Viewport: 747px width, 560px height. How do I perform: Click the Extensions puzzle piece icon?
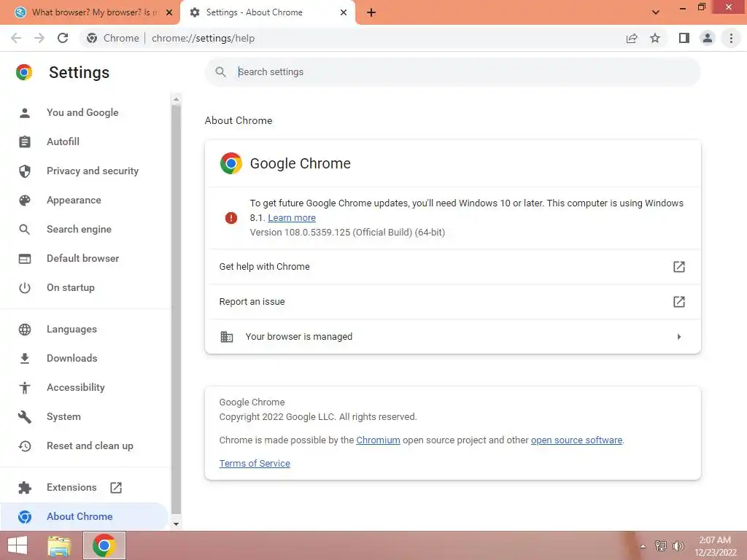(25, 488)
